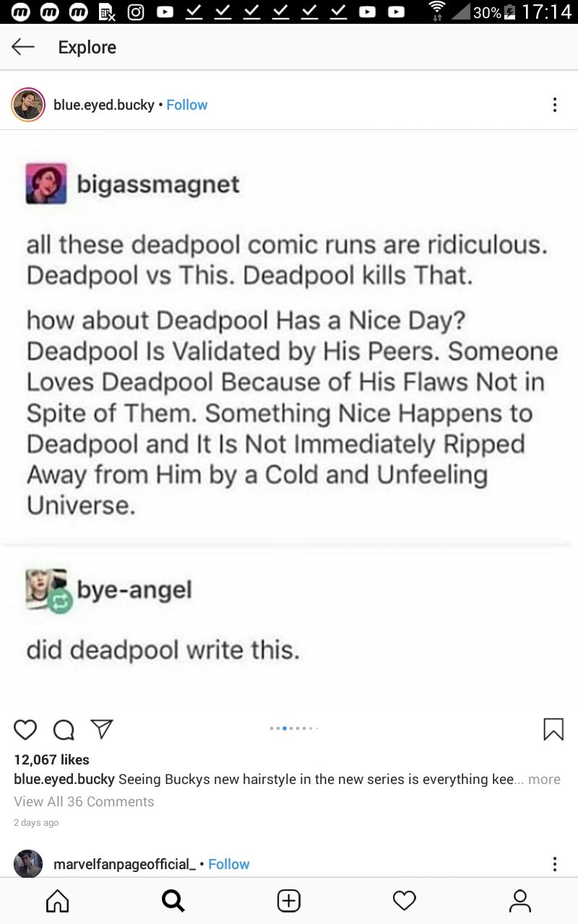Viewport: 578px width, 924px height.
Task: View All 36 Comments
Action: 84,801
